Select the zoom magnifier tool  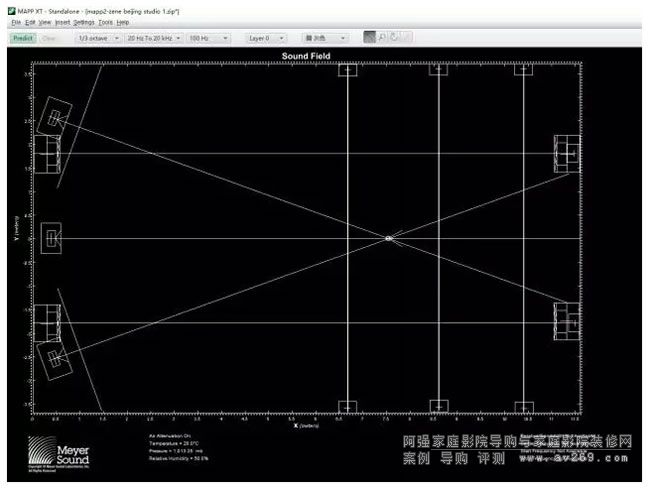382,38
